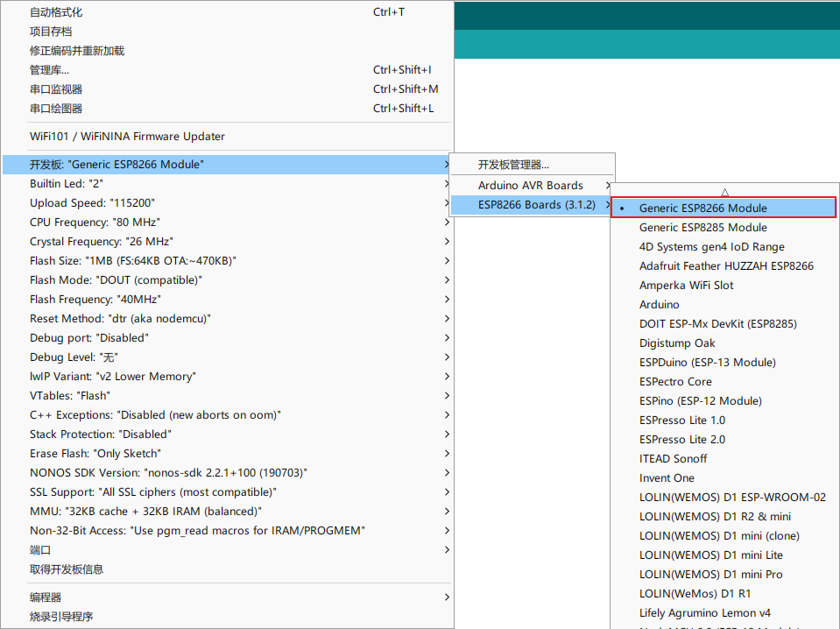The width and height of the screenshot is (840, 629).
Task: Select Adafruit Feather HUZZAH ESP8266
Action: pos(724,265)
